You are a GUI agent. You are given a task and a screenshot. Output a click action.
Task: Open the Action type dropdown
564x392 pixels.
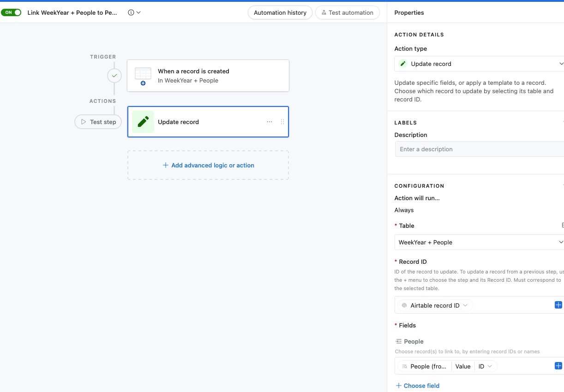pos(479,64)
